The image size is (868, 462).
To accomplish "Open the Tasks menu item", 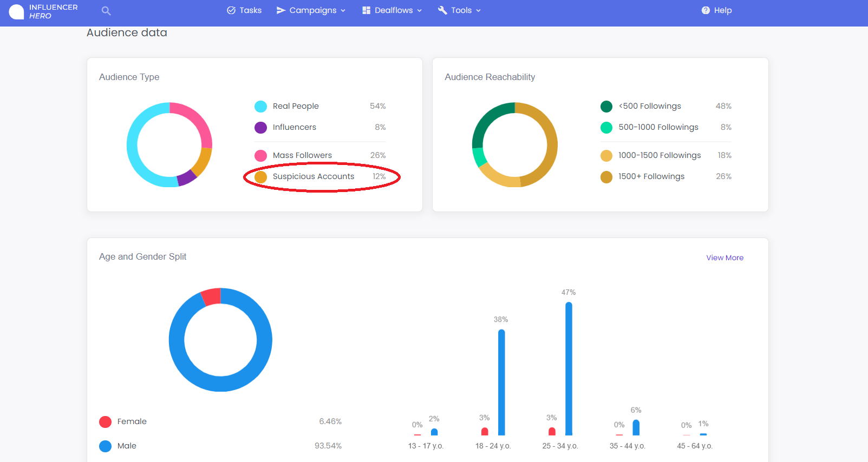I will [x=244, y=10].
